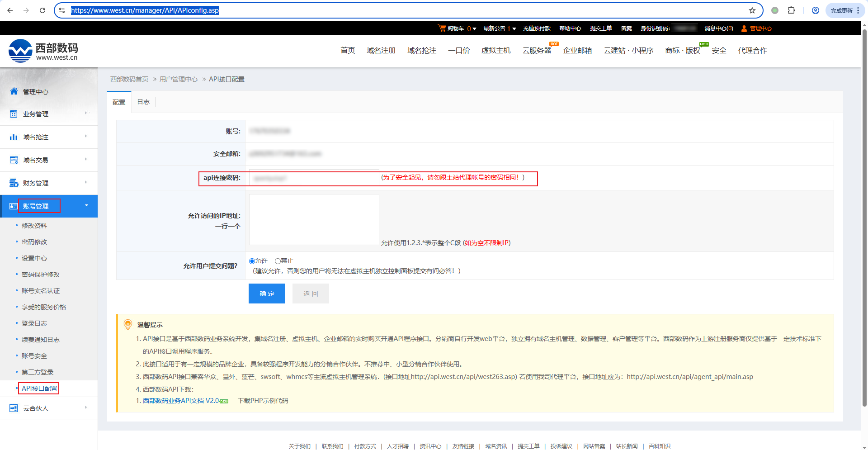Switch to the 日志 tab

(x=143, y=102)
